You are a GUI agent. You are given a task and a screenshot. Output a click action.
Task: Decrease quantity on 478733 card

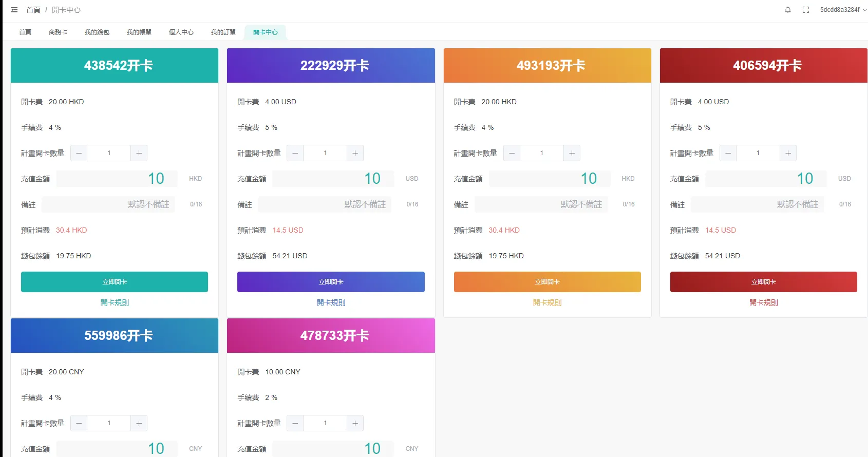(x=295, y=423)
